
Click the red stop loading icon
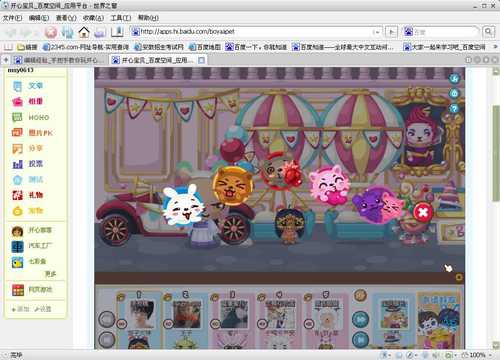pos(51,32)
